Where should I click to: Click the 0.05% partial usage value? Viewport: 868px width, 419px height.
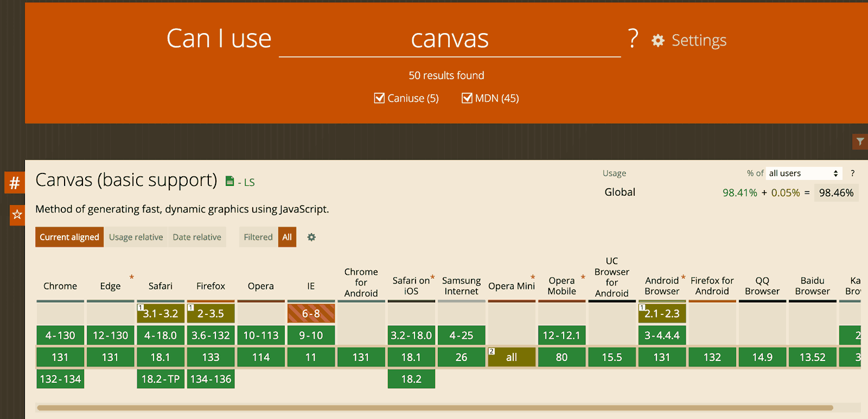pyautogui.click(x=786, y=192)
